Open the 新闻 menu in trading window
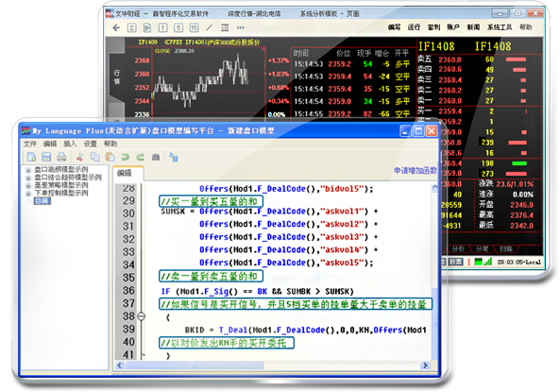The height and width of the screenshot is (392, 560). 473,27
